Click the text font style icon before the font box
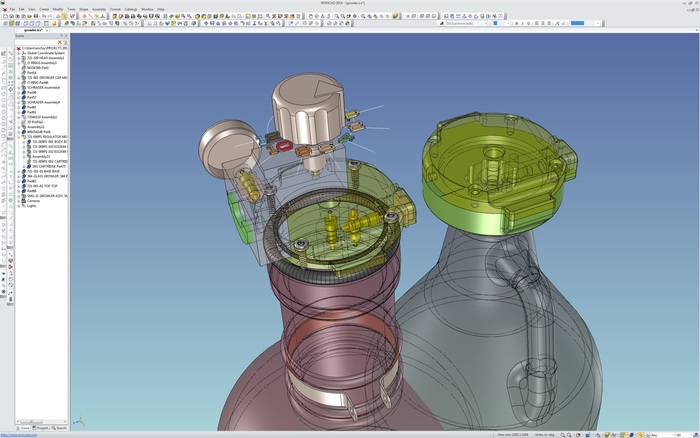 442,23
